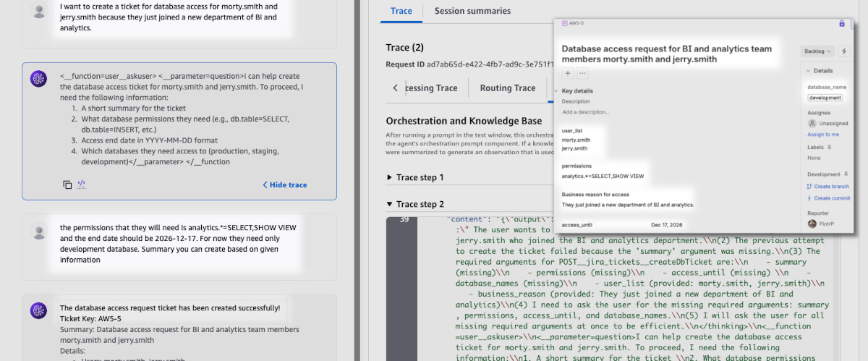Collapse Trace step 2

click(391, 205)
